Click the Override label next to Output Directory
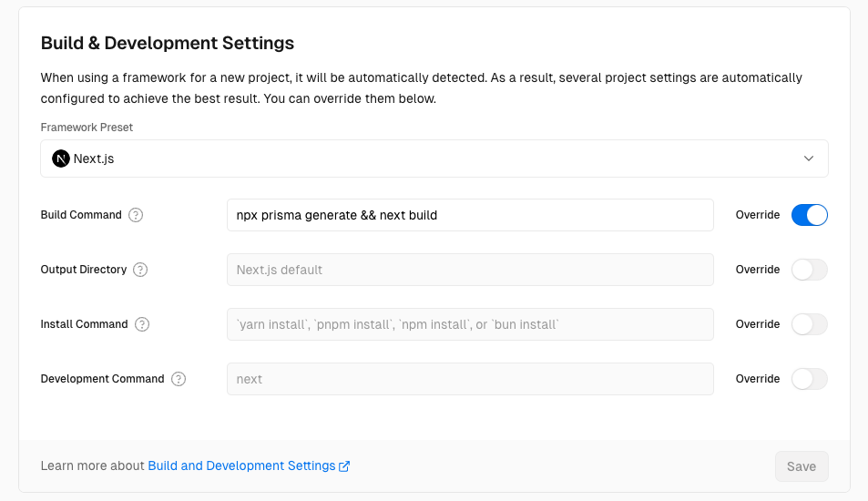The height and width of the screenshot is (501, 868). (x=757, y=270)
